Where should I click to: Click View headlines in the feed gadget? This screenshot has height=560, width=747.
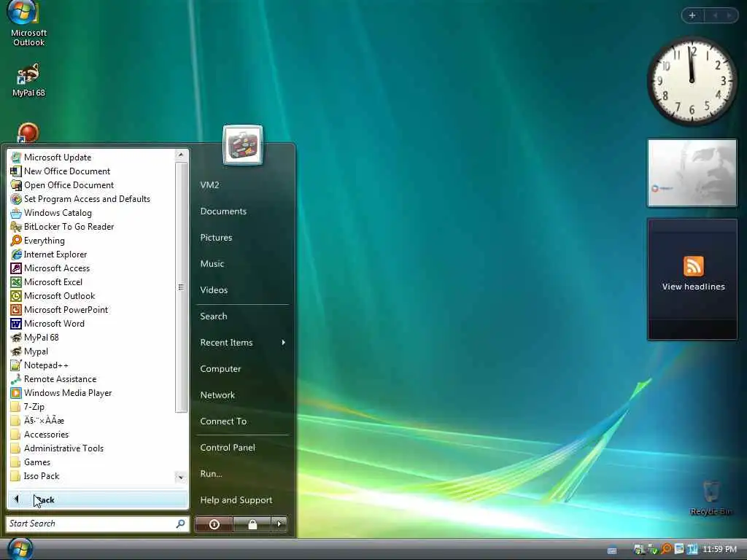[x=693, y=287]
